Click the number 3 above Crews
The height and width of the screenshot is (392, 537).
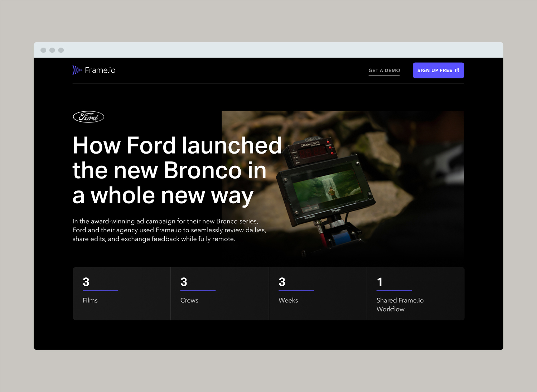click(184, 282)
